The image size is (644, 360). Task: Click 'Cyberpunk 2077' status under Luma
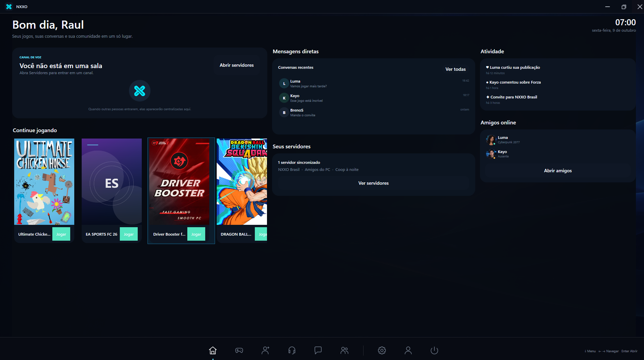point(509,142)
